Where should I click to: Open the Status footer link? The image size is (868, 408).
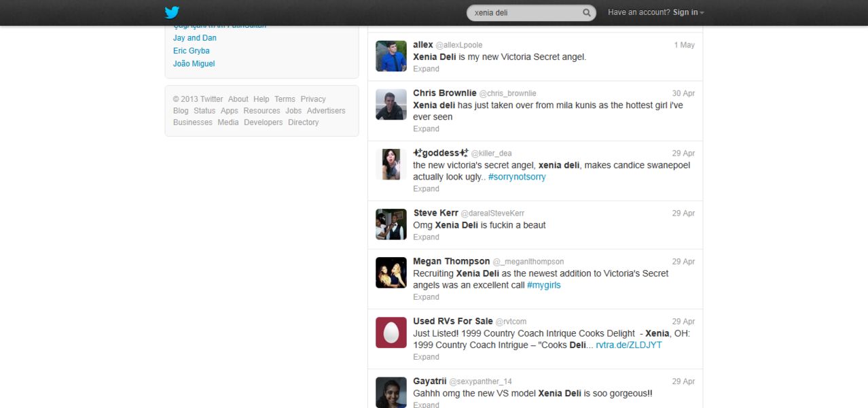pos(204,111)
